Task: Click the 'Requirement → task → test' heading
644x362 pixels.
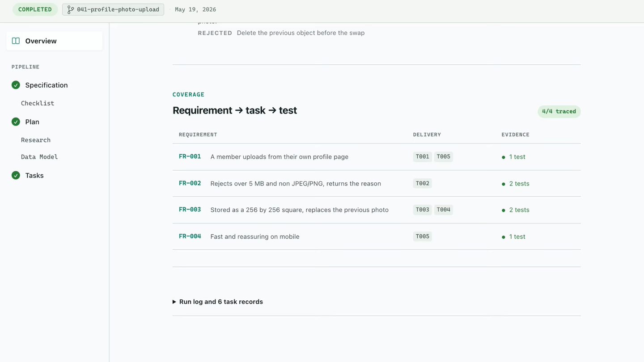Action: pos(235,110)
